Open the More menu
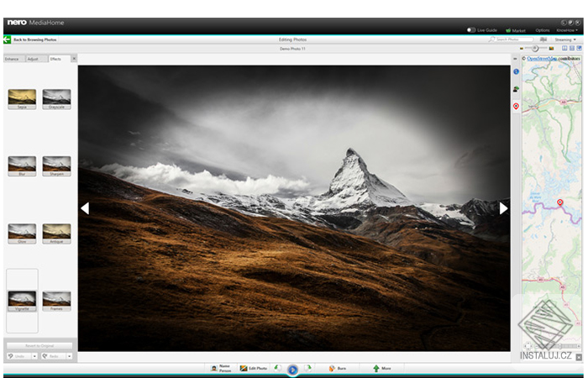 382,368
